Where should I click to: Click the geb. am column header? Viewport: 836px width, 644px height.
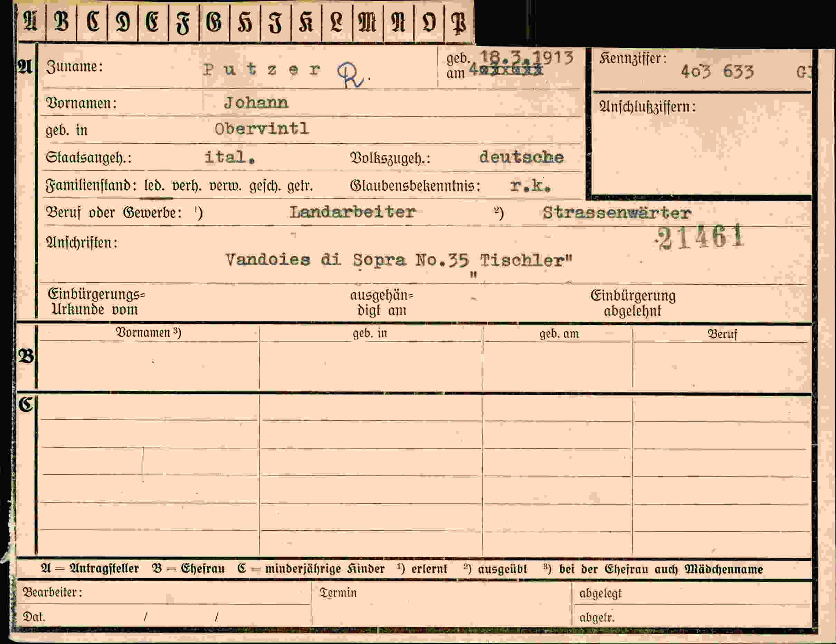(x=559, y=334)
